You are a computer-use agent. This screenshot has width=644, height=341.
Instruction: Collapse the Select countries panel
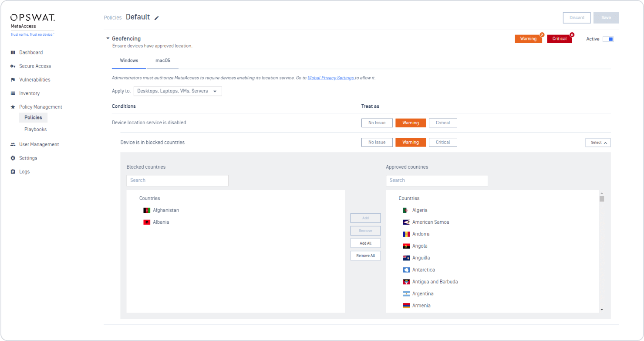tap(598, 143)
